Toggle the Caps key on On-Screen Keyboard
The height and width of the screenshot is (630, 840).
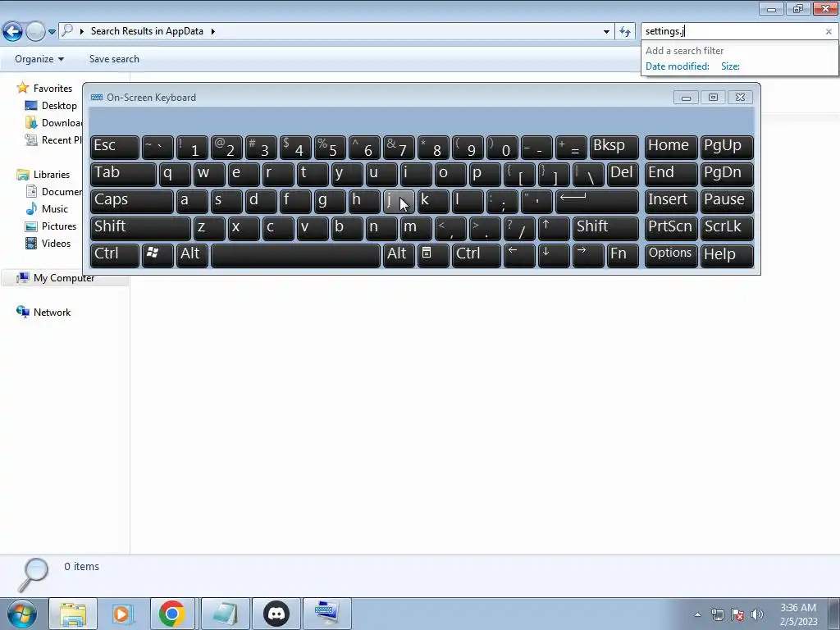click(132, 202)
